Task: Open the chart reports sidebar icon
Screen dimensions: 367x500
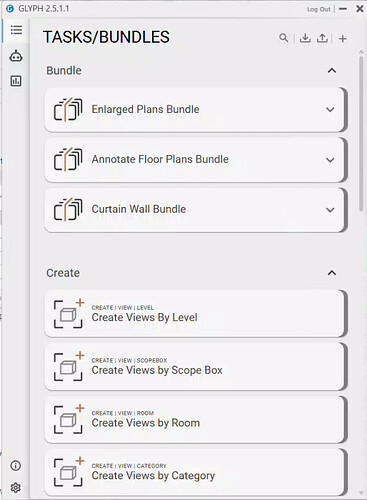Action: (x=16, y=81)
